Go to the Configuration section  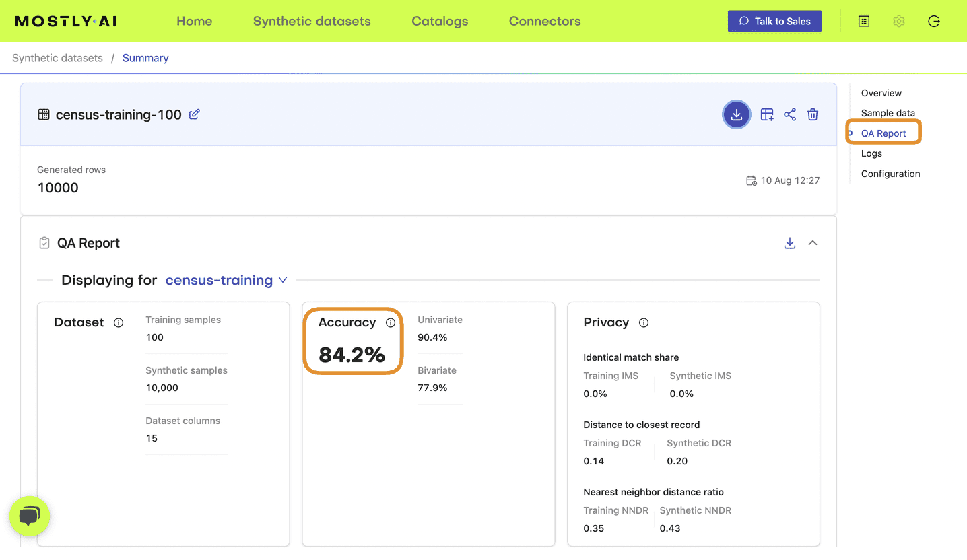click(x=890, y=174)
